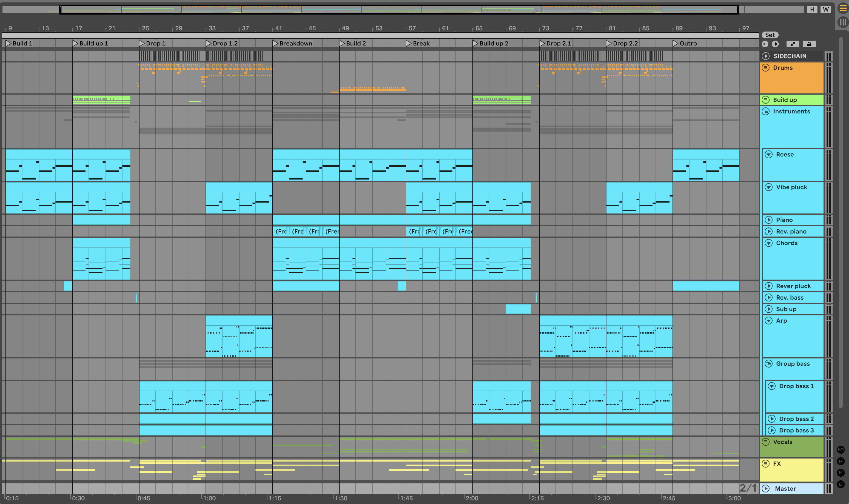Jump to next locator arrow

775,44
